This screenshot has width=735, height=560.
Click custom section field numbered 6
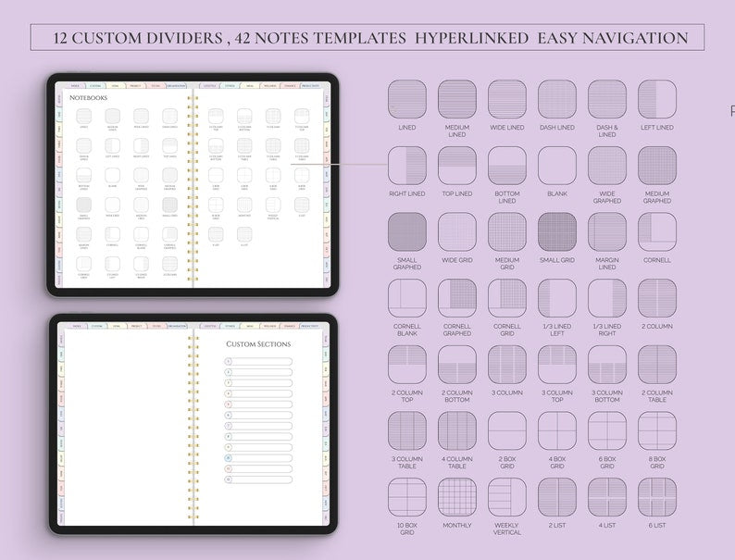pos(258,416)
